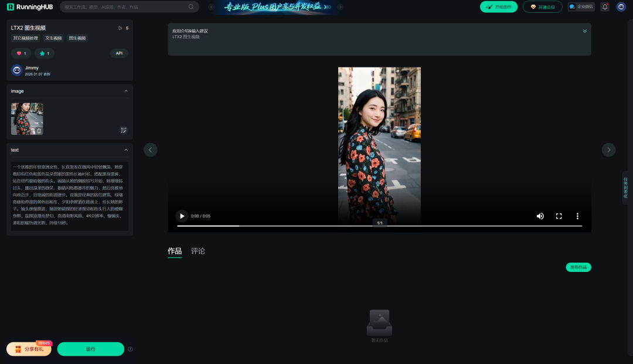Open the notifications bell
Viewport: 633px width, 364px height.
(x=605, y=7)
